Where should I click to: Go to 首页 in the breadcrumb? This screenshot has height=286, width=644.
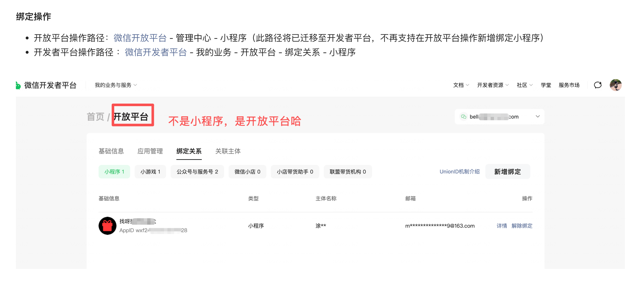click(95, 117)
